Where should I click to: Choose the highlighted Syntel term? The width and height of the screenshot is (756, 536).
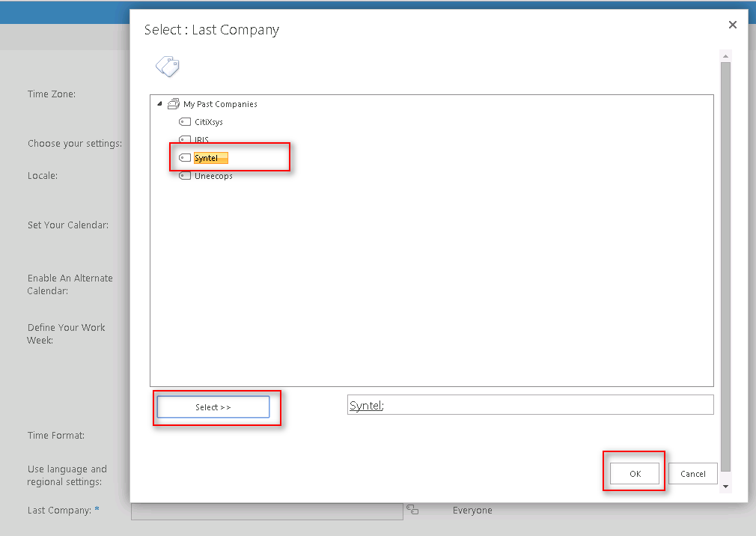210,158
